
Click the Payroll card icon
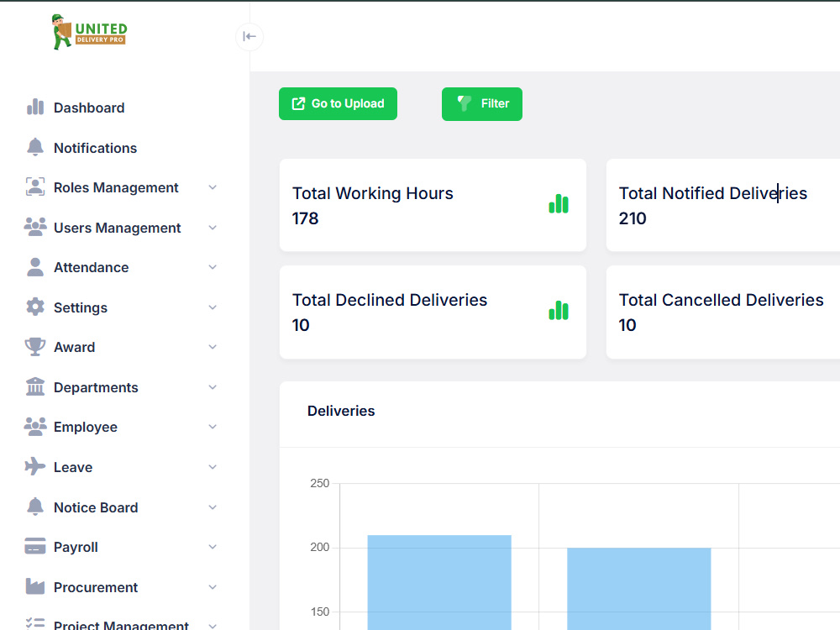click(35, 547)
